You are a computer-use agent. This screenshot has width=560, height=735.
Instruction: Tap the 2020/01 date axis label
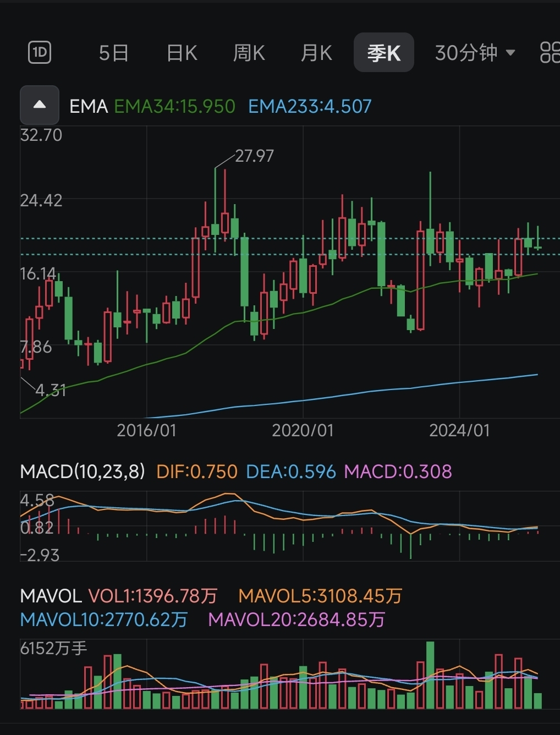303,430
